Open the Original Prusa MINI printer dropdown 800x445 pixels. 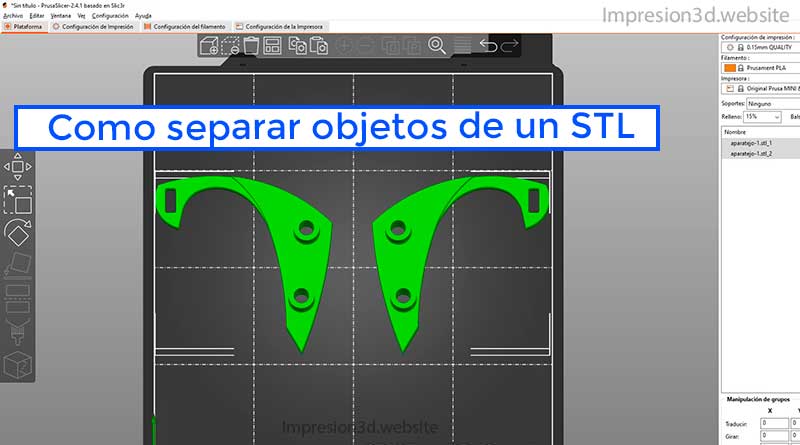761,89
